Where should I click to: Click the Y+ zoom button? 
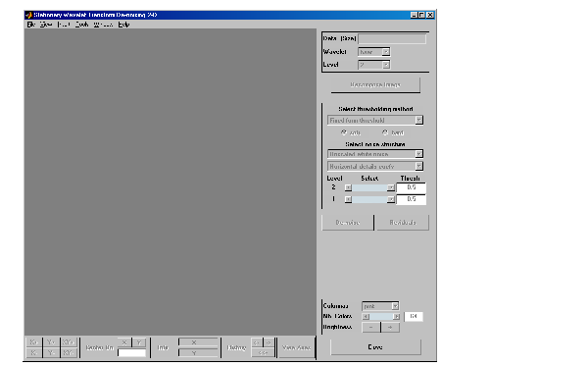point(51,342)
